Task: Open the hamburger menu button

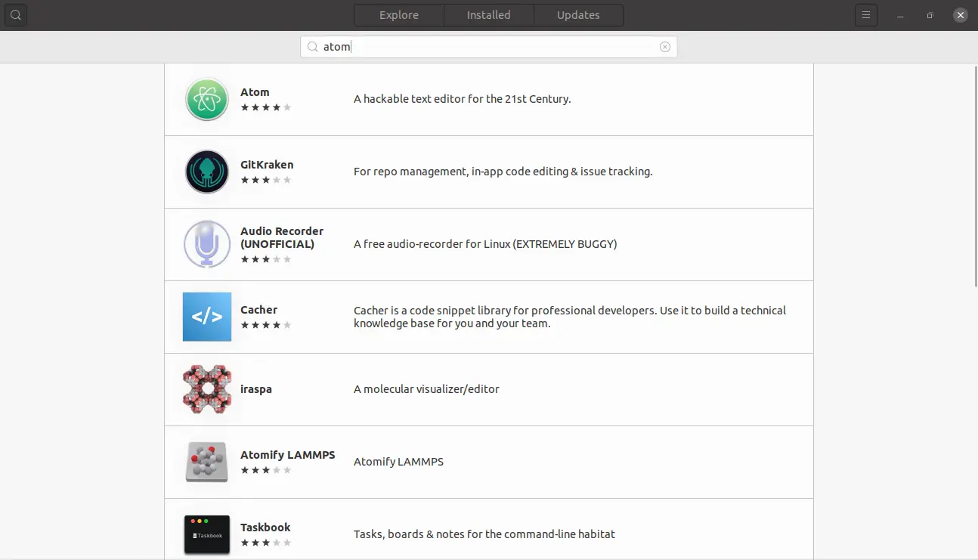Action: click(x=866, y=15)
